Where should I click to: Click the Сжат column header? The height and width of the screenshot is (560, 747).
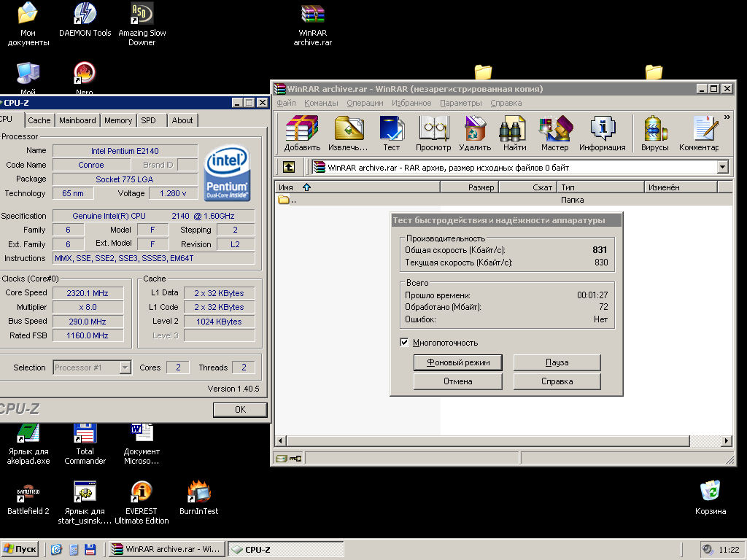tap(527, 187)
